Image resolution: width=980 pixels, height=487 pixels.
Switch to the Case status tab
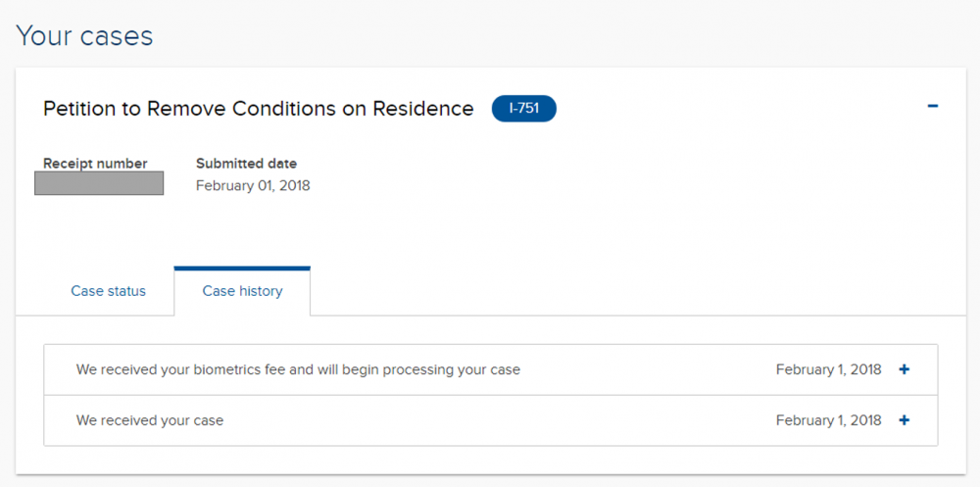108,291
